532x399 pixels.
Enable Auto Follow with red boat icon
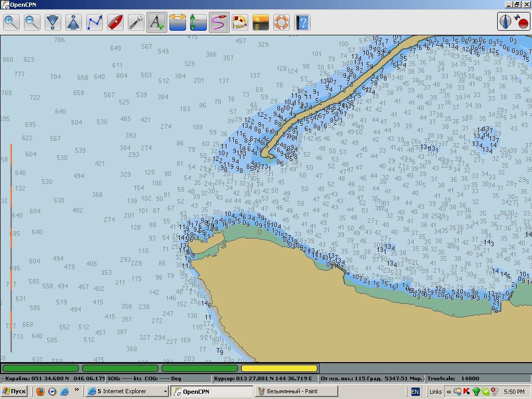point(115,22)
